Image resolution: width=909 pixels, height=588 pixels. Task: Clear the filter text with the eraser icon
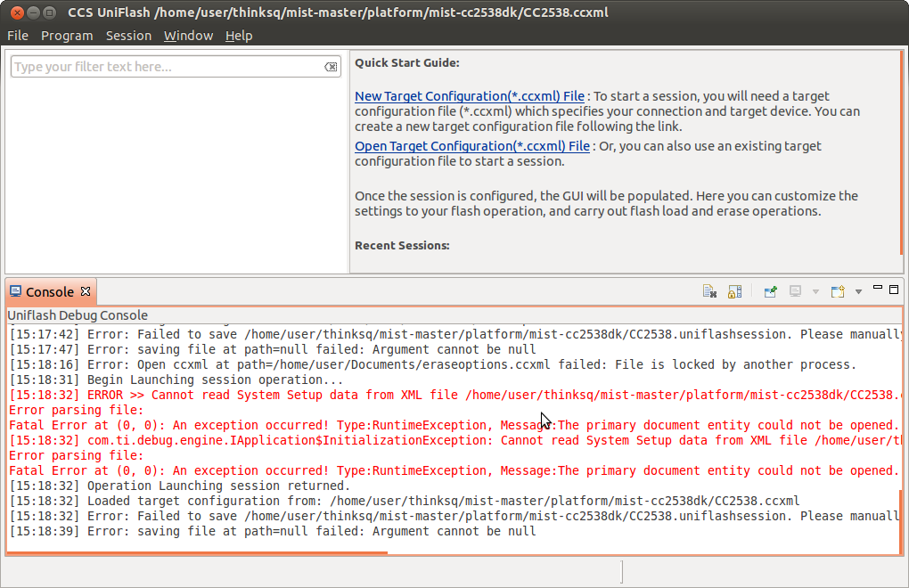click(331, 67)
